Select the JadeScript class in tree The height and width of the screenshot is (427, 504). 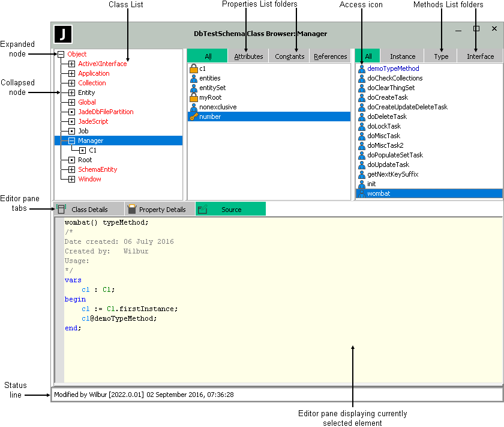(93, 121)
